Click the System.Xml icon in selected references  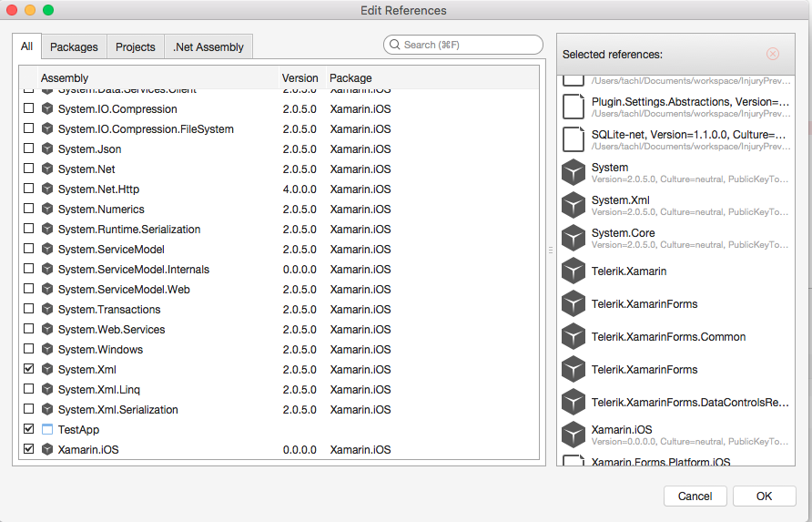click(573, 205)
